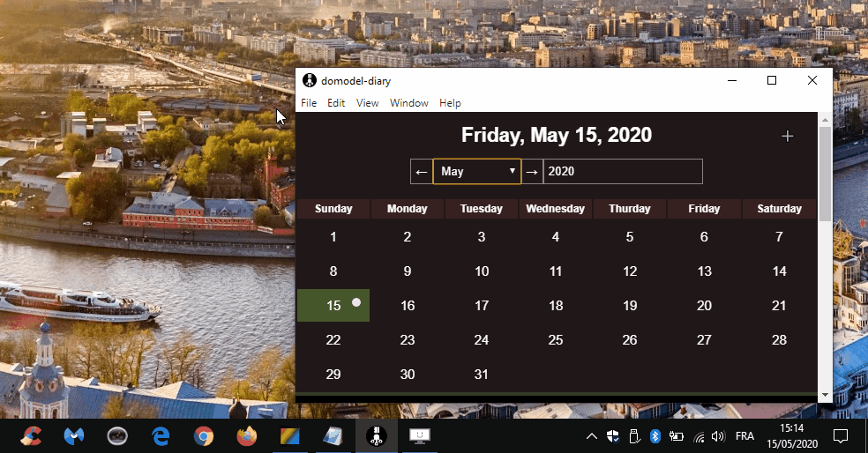Open the May month dropdown

(x=476, y=172)
